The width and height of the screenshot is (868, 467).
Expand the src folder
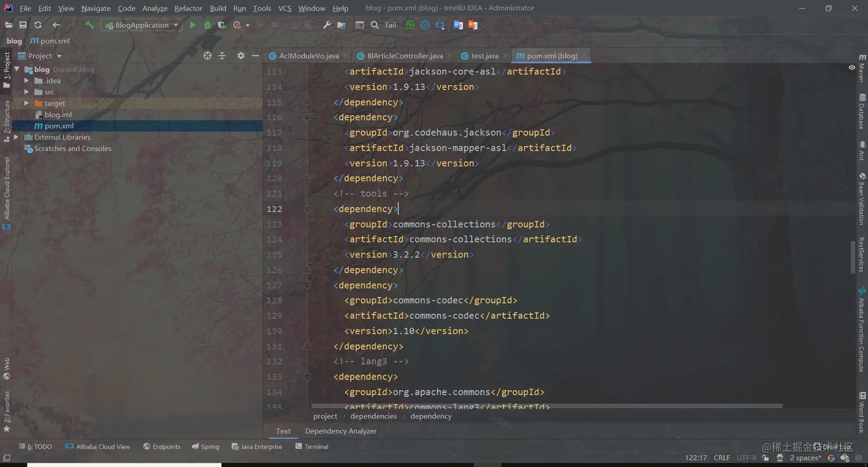coord(26,92)
